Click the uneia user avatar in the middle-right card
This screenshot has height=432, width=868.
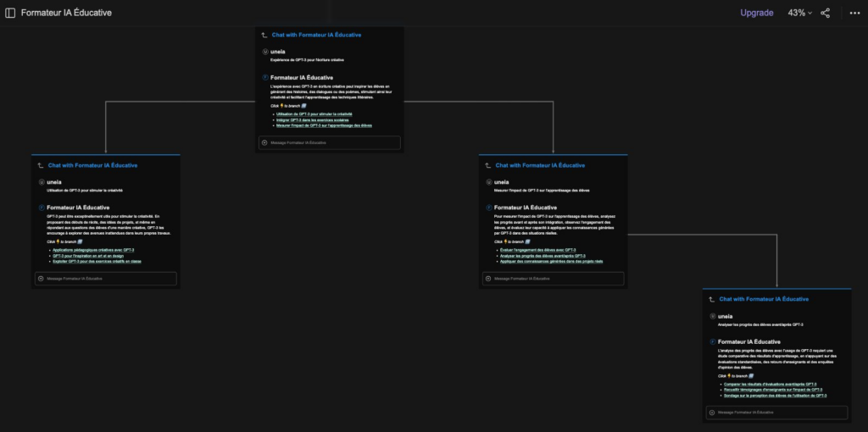[x=489, y=182]
